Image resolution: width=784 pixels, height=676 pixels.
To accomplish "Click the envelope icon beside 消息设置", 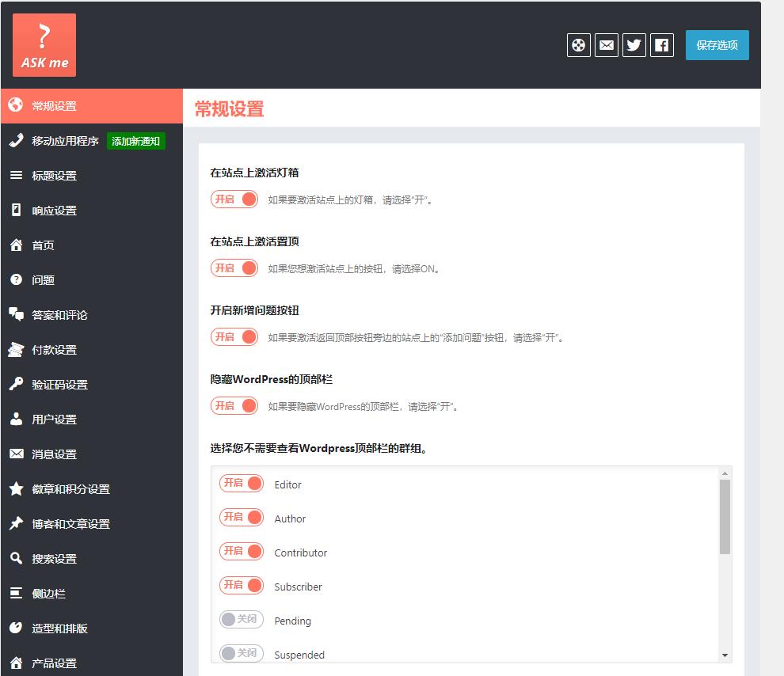I will [16, 454].
